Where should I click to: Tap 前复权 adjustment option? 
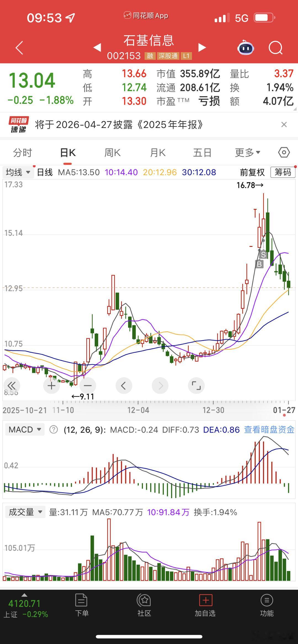[x=252, y=172]
